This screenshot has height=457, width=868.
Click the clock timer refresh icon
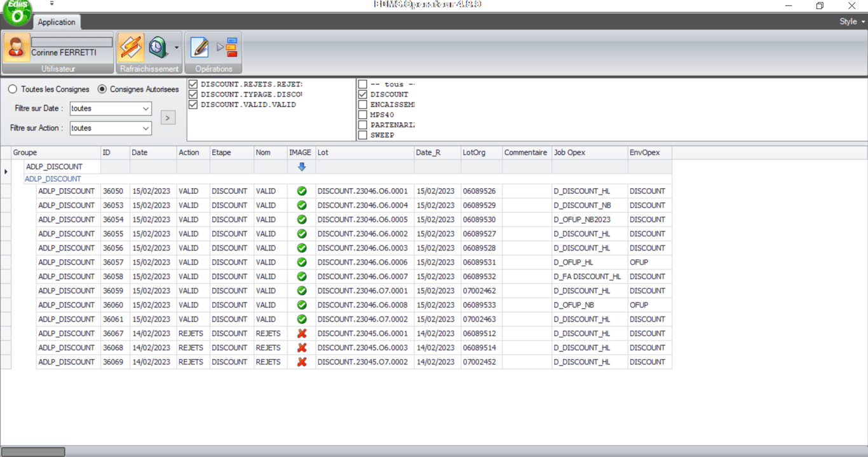(x=158, y=48)
